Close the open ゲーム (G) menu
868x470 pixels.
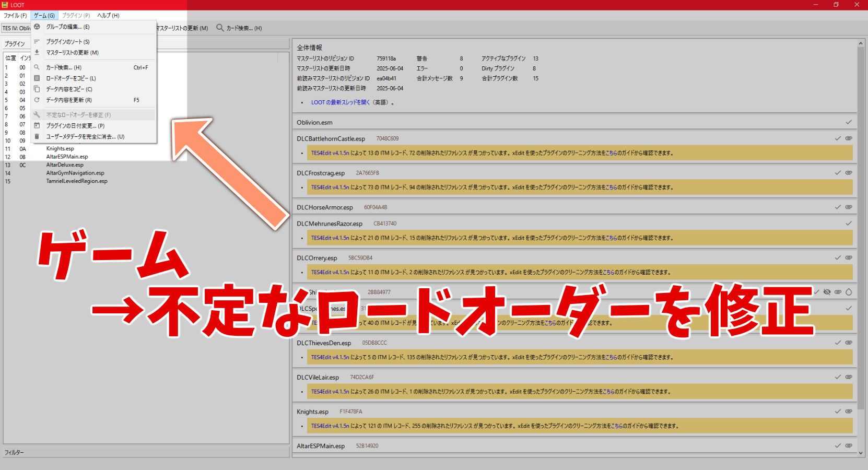(44, 16)
